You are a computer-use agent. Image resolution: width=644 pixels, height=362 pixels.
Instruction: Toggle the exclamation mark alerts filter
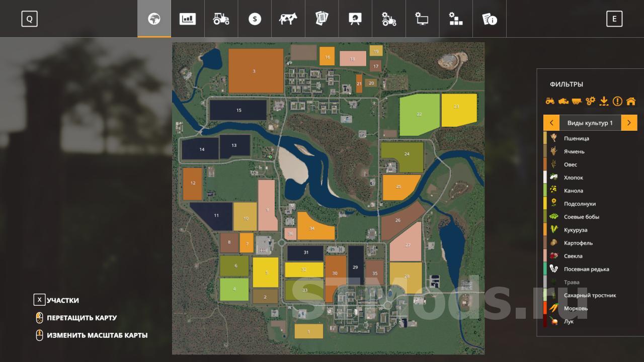click(617, 101)
